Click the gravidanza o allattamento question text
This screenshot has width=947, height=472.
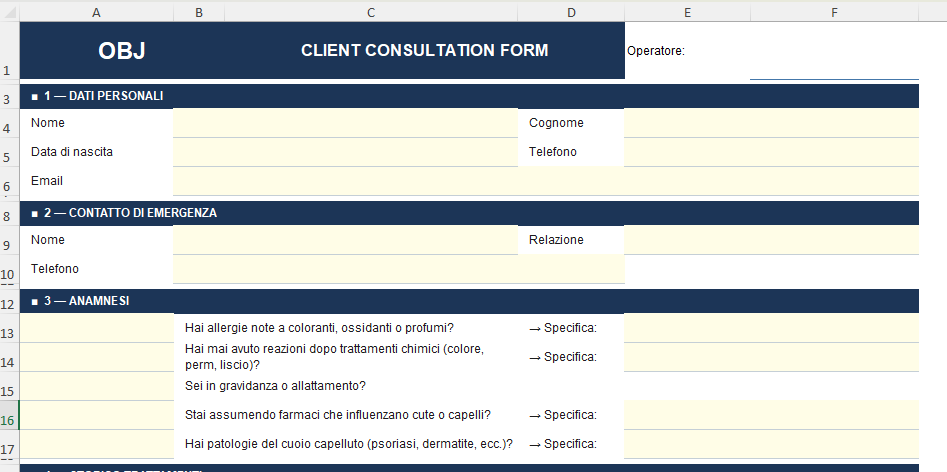click(276, 386)
